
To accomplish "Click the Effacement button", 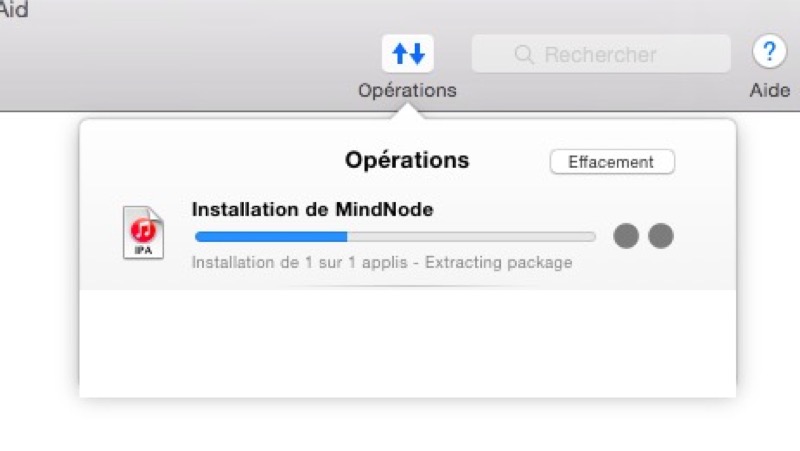I will (612, 162).
